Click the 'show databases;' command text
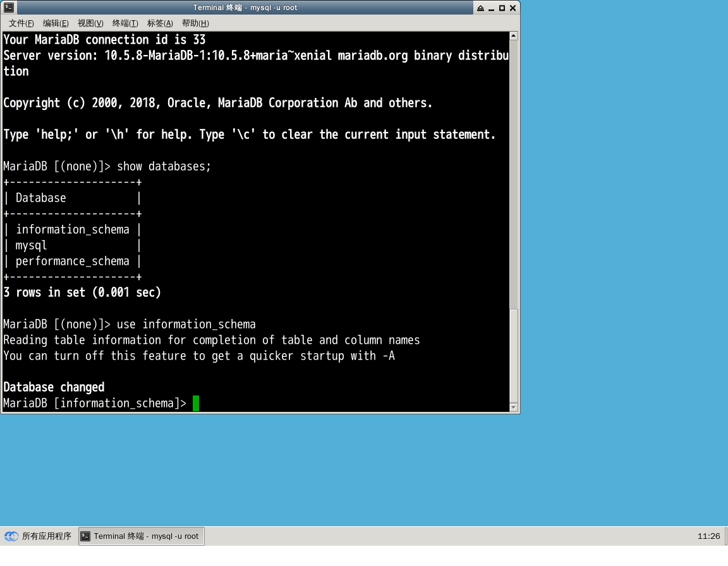Screen dimensions: 728x566 pyautogui.click(x=164, y=167)
